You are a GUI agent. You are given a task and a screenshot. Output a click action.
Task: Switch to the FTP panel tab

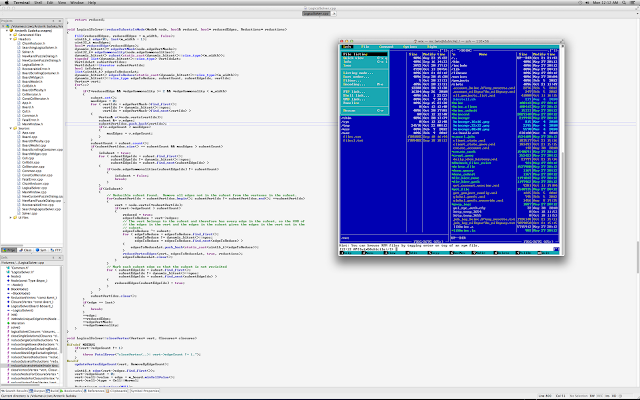(56, 250)
